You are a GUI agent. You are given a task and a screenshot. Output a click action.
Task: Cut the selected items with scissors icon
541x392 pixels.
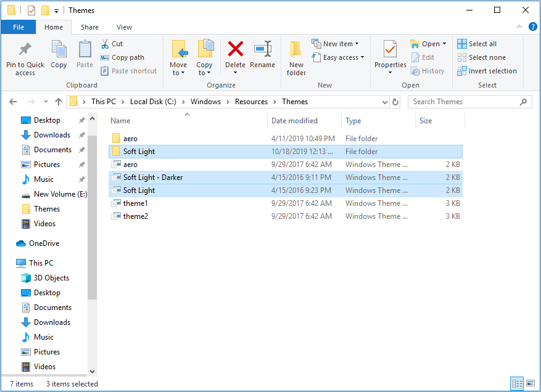click(x=112, y=44)
